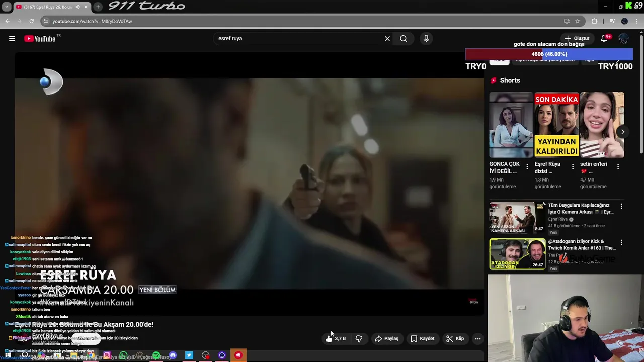Open the YouTube notifications bell
This screenshot has width=644, height=362.
coord(604,38)
